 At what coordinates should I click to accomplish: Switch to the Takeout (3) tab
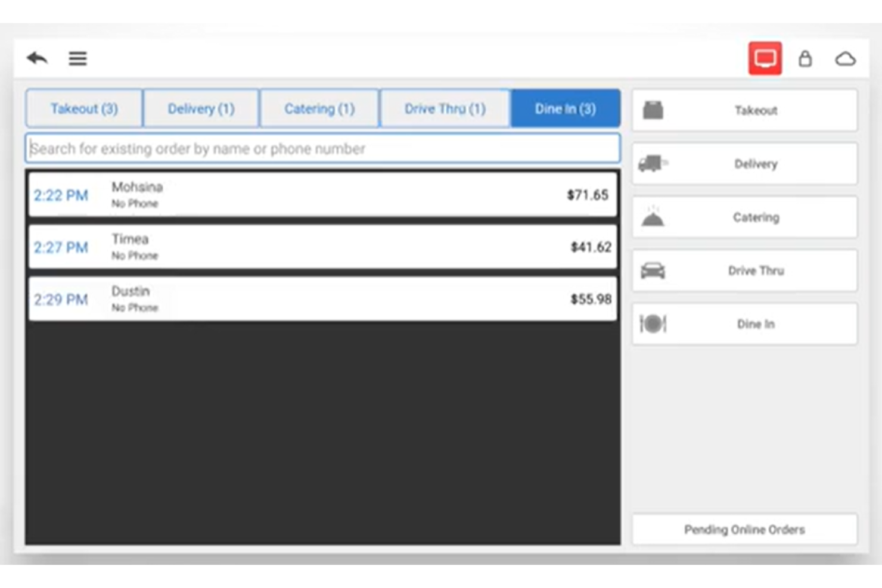83,108
